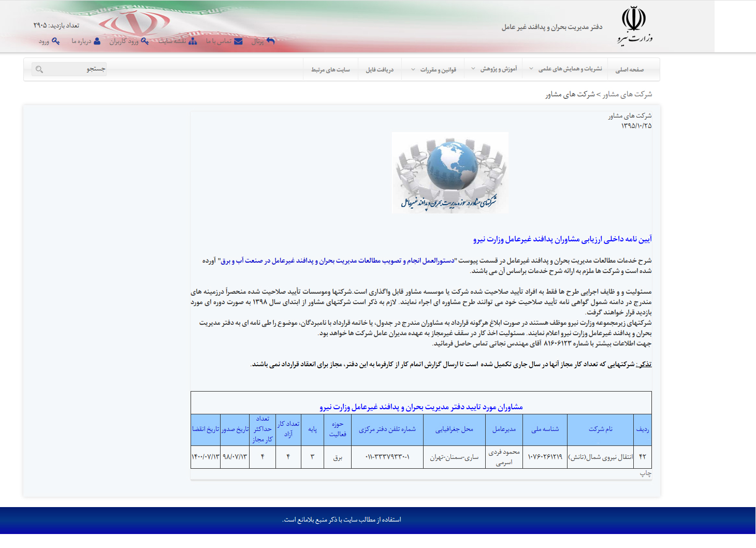
Task: Select the expiry date cell ۱۴۰۰/۰۷/۱۳
Action: (x=206, y=457)
